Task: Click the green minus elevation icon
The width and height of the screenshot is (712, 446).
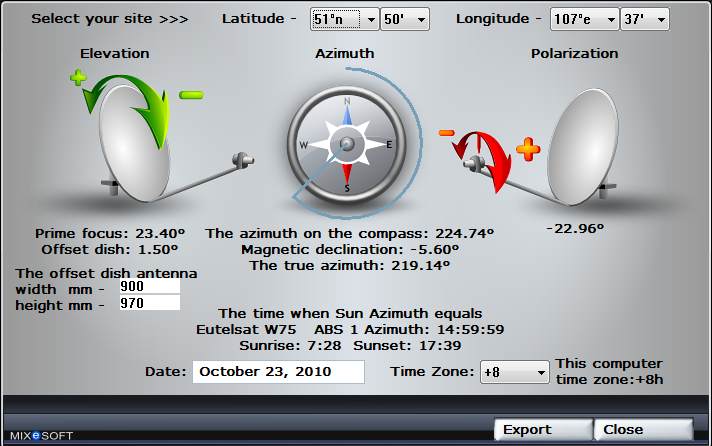Action: [191, 95]
